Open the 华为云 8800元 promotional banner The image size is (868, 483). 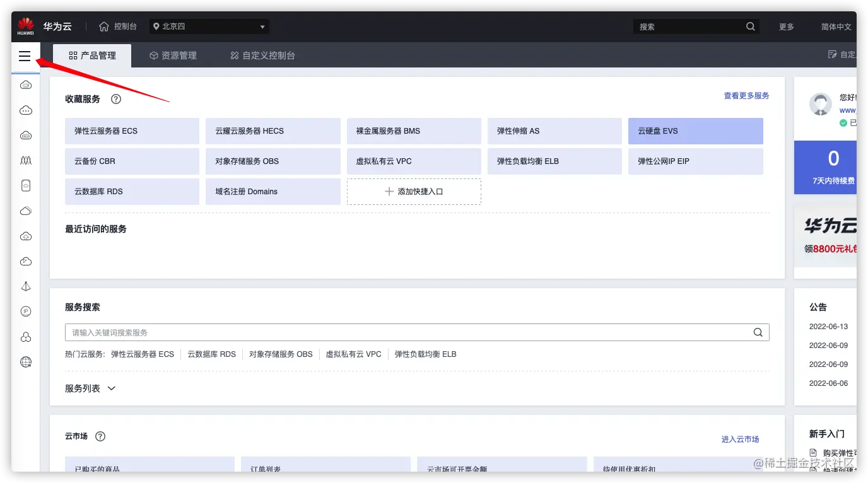pos(825,237)
